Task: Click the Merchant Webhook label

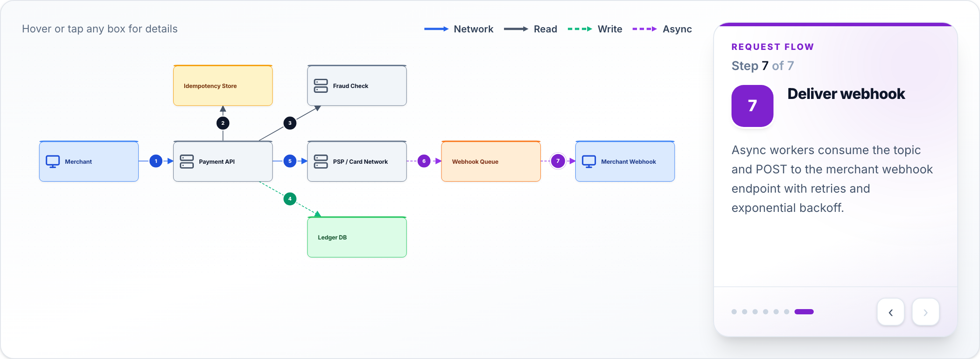Action: tap(629, 162)
